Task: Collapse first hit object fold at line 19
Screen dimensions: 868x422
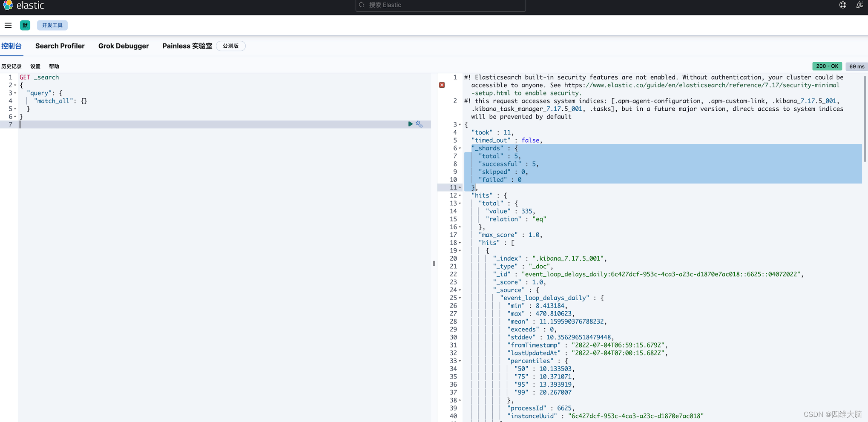Action: pos(460,250)
